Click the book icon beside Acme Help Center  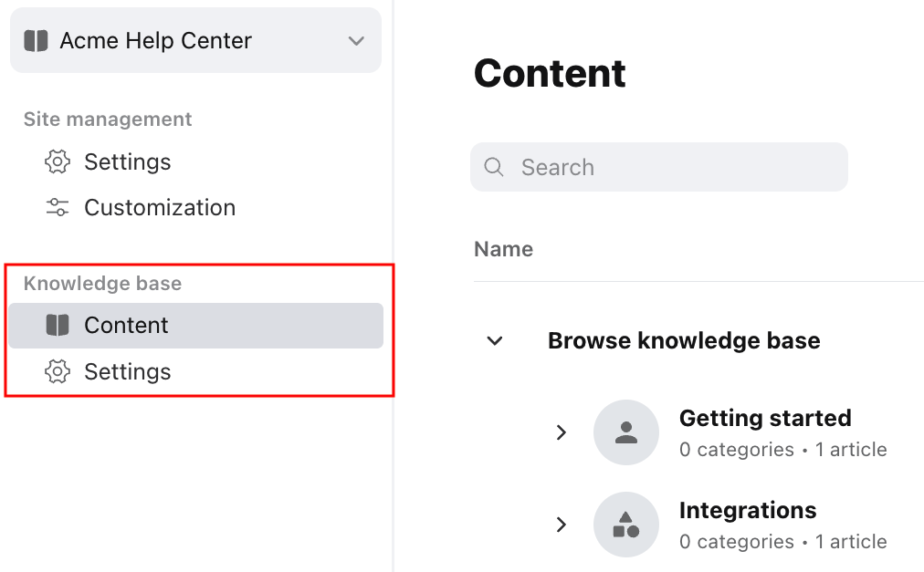36,41
